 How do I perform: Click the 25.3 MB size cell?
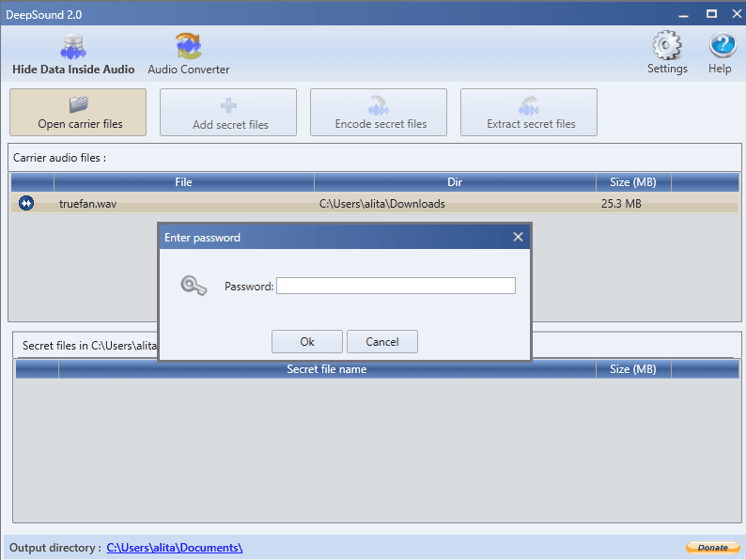coord(621,204)
